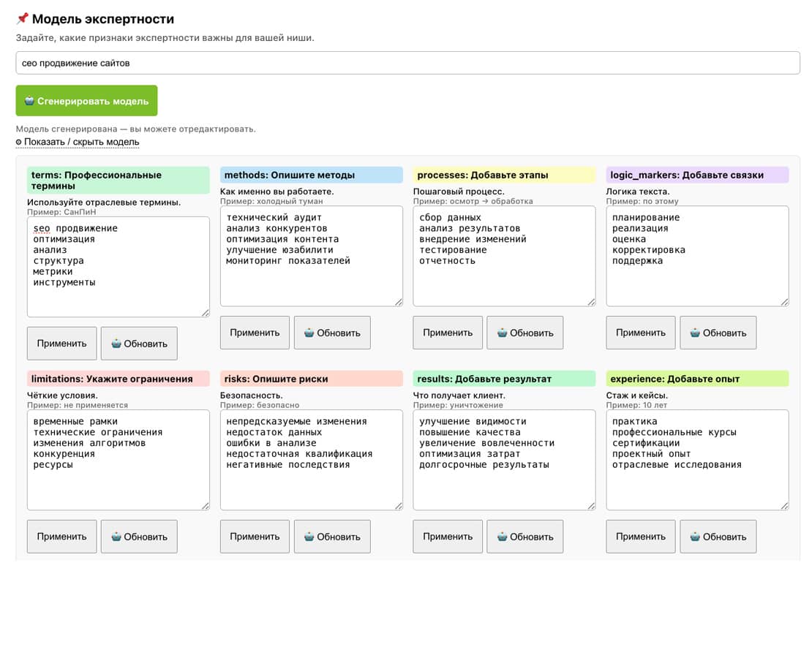This screenshot has height=658, width=812.
Task: Grab the resize handle of the results textarea
Action: pos(591,505)
